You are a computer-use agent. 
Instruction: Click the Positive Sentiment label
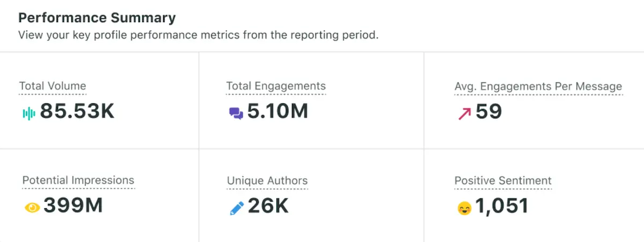click(503, 181)
